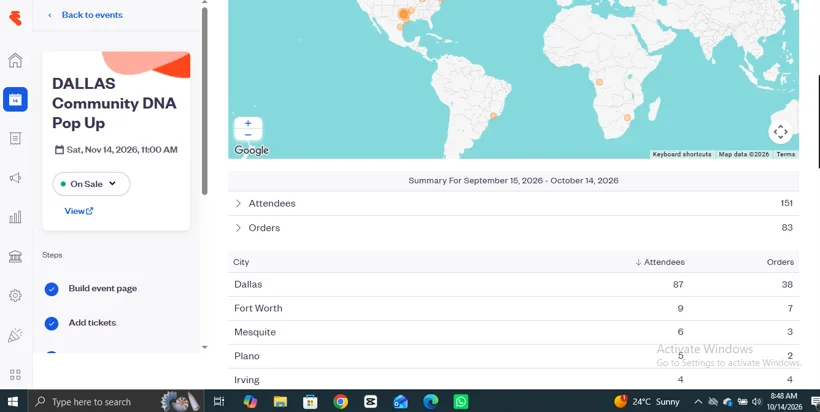Screen dimensions: 820x412
Task: Click the Central Africa map marker
Action: [599, 82]
